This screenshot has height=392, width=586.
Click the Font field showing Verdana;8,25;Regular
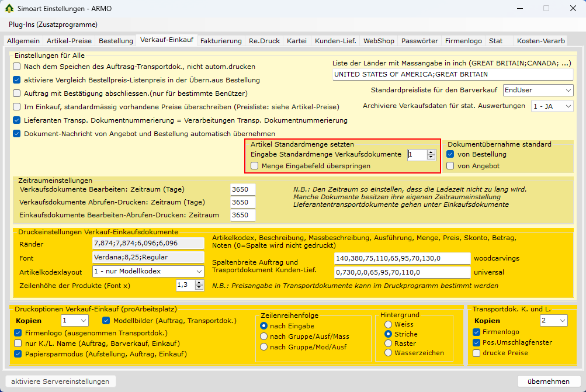point(148,257)
